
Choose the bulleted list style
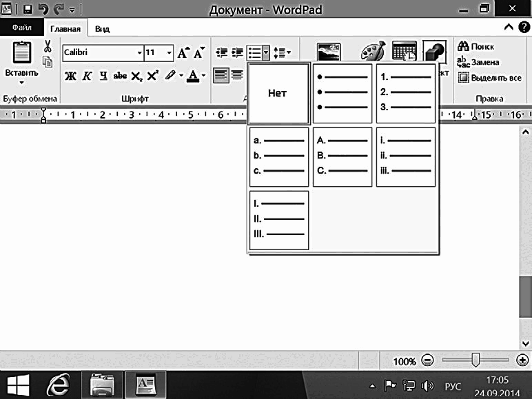tap(342, 94)
